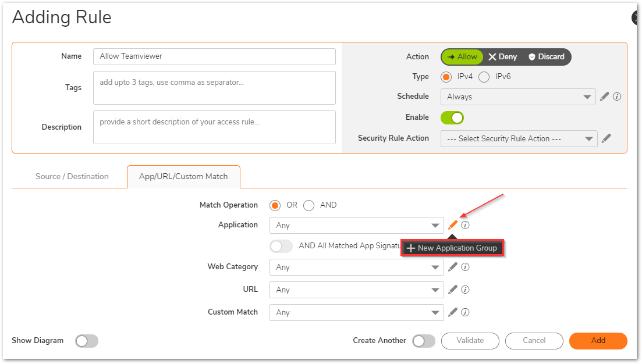Edit Schedule using the pencil icon
This screenshot has height=364, width=642.
(x=604, y=97)
